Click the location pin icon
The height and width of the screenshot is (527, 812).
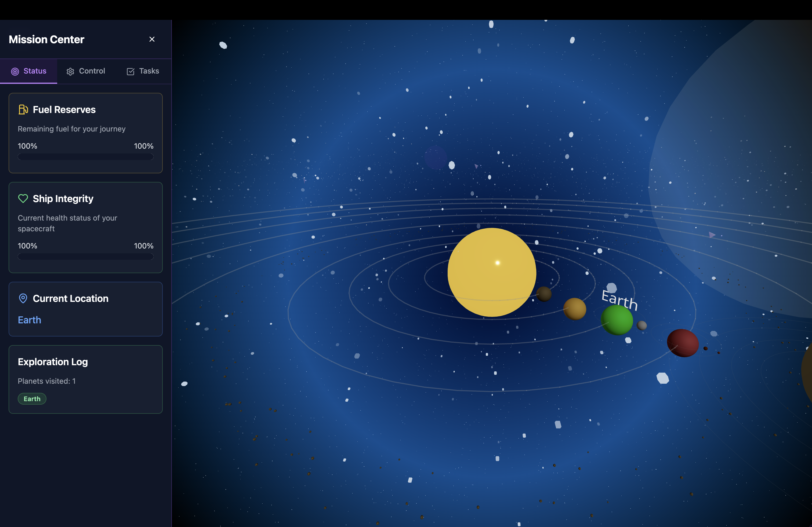[23, 298]
